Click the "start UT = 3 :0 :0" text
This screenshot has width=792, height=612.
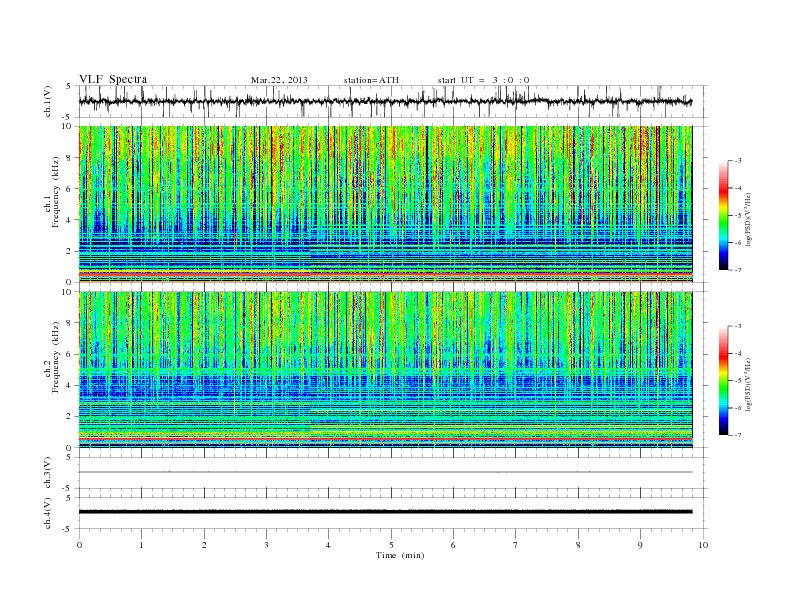483,80
